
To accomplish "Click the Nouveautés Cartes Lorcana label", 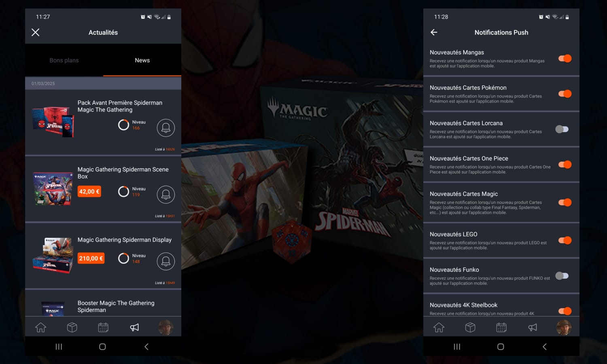I will pos(466,123).
